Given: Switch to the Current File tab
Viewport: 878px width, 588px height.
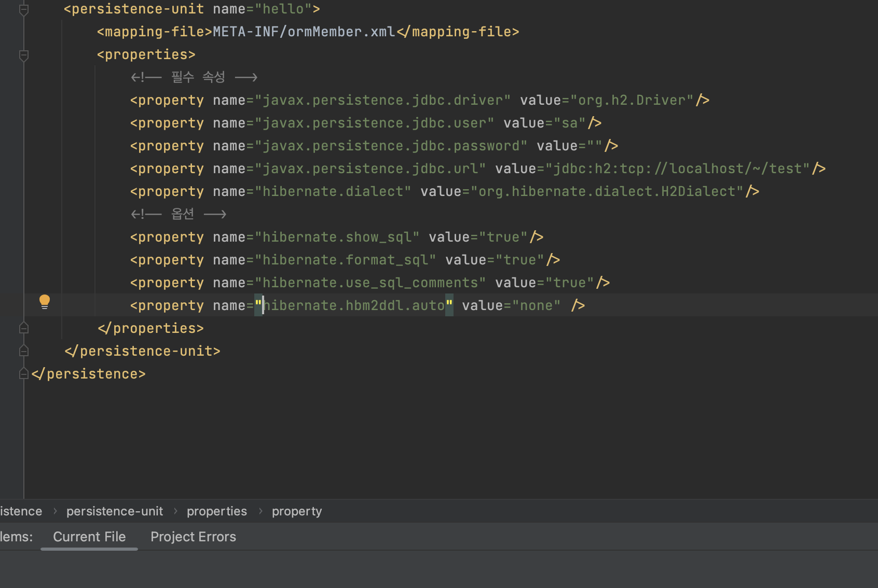Looking at the screenshot, I should 89,537.
